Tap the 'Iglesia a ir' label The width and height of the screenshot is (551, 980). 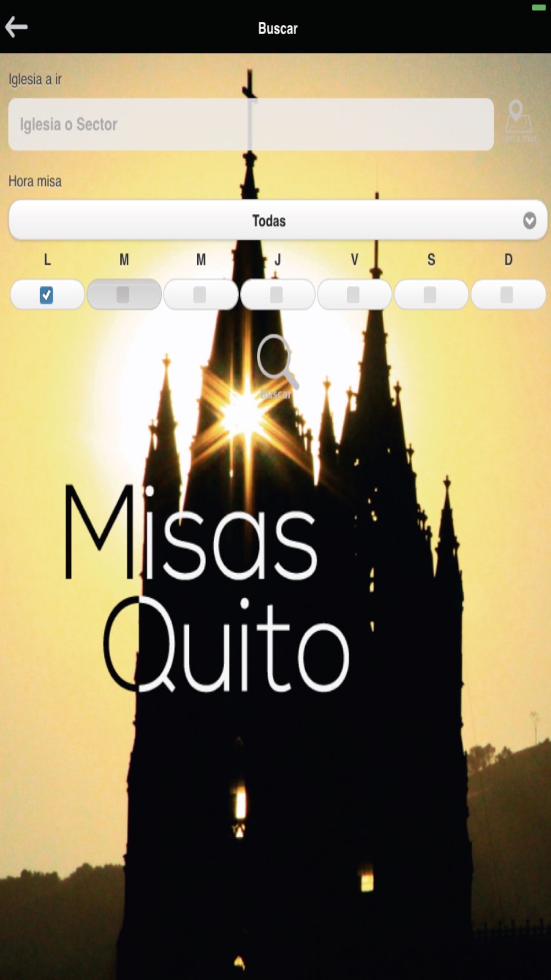click(35, 79)
